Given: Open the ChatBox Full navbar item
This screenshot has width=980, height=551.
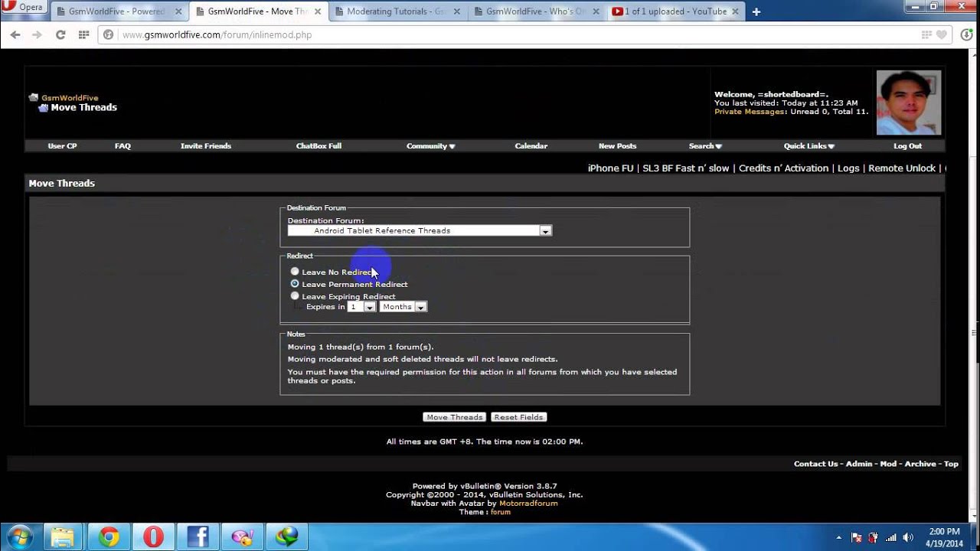Looking at the screenshot, I should 318,146.
